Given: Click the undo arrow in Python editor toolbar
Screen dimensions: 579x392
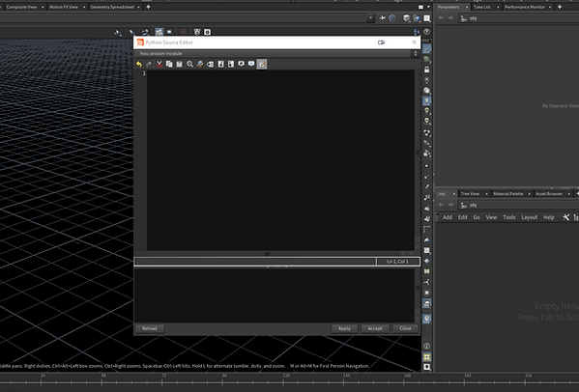Looking at the screenshot, I should pos(139,64).
